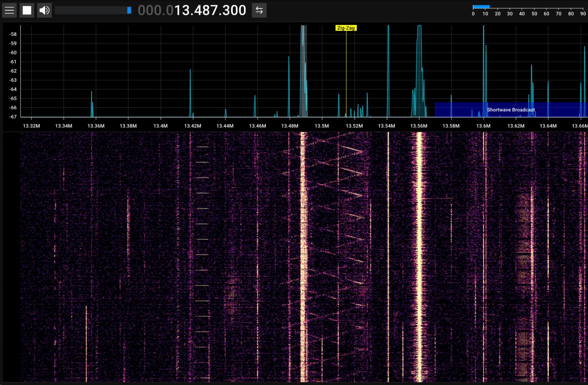Viewport: 588px width, 385px height.
Task: Click the digit 4 in frequency display
Action: coord(198,10)
